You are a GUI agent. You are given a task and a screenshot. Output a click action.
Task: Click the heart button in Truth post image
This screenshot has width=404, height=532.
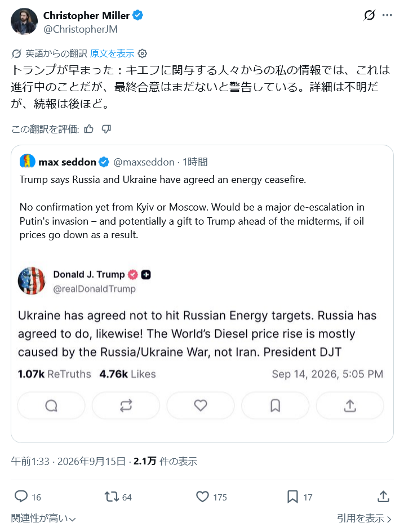[200, 405]
